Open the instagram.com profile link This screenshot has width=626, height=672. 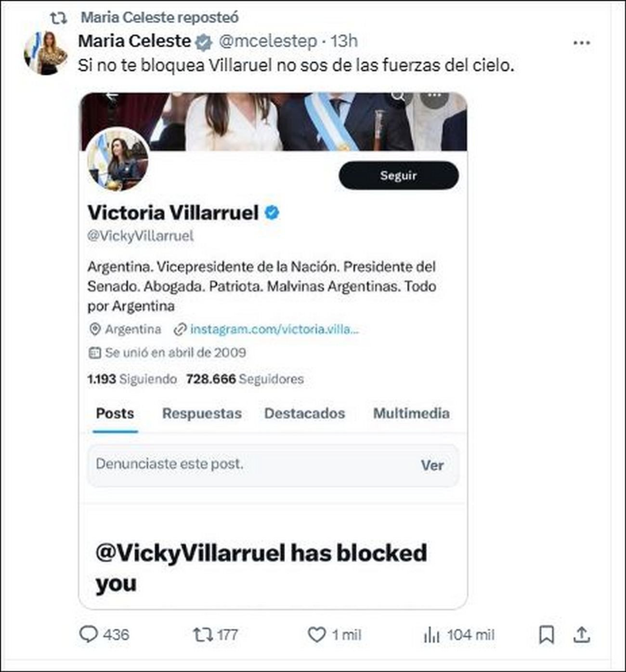pyautogui.click(x=274, y=329)
